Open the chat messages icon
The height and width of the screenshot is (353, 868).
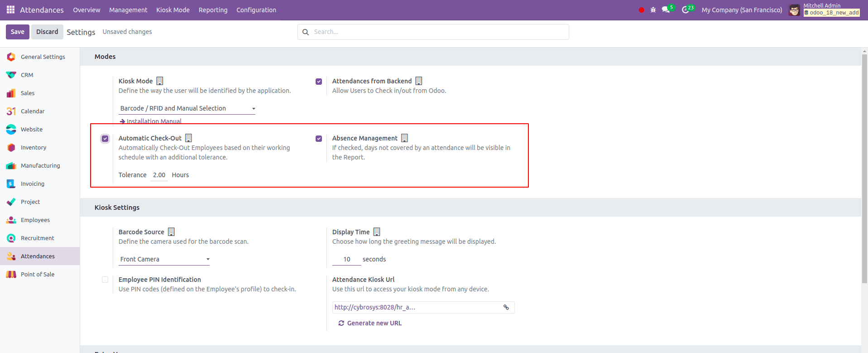pyautogui.click(x=665, y=10)
